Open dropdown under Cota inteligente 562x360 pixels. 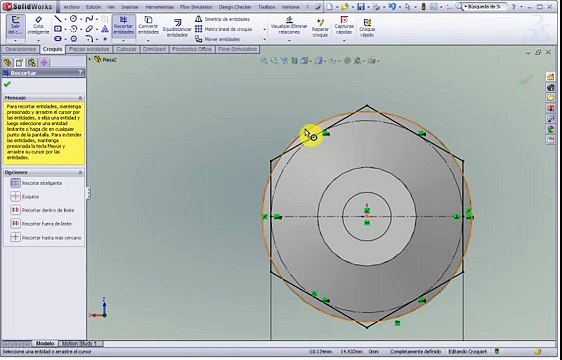pyautogui.click(x=38, y=41)
